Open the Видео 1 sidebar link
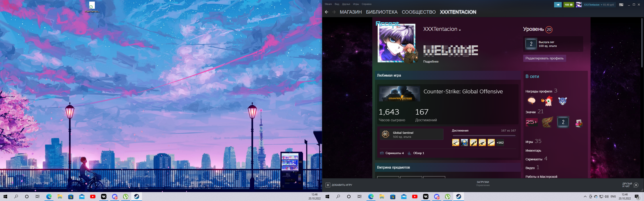Image resolution: width=644 pixels, height=201 pixels. click(x=532, y=167)
